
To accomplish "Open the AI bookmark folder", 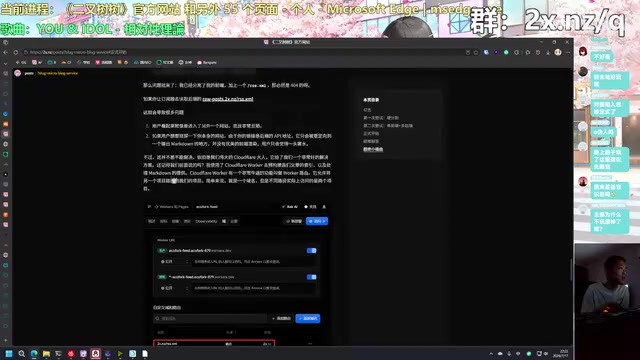I will [x=37, y=62].
